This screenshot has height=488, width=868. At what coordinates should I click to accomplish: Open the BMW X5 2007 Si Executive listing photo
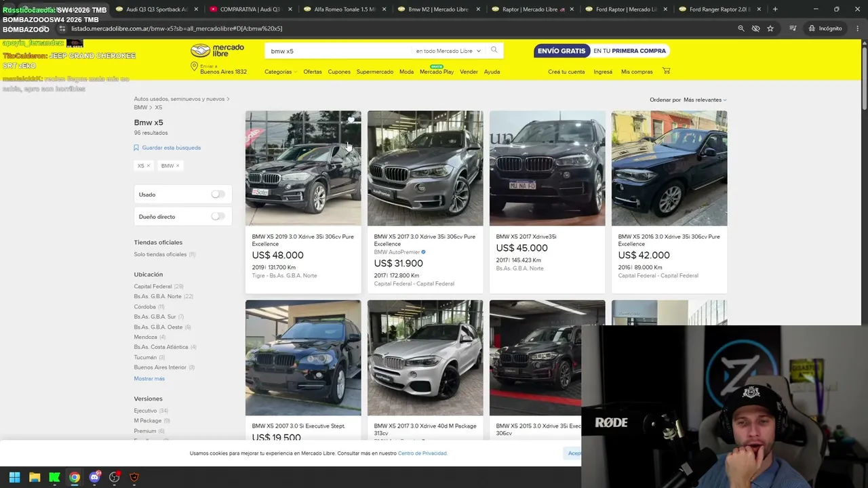(303, 358)
